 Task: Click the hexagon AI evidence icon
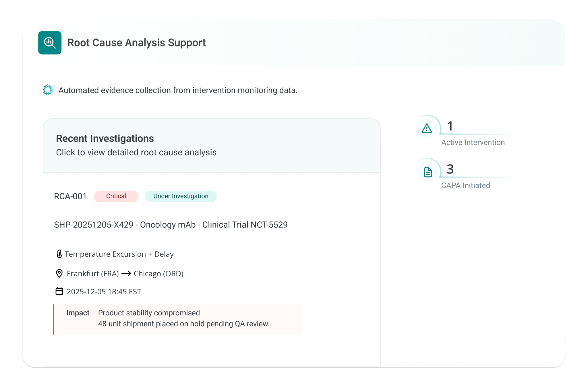coord(48,90)
